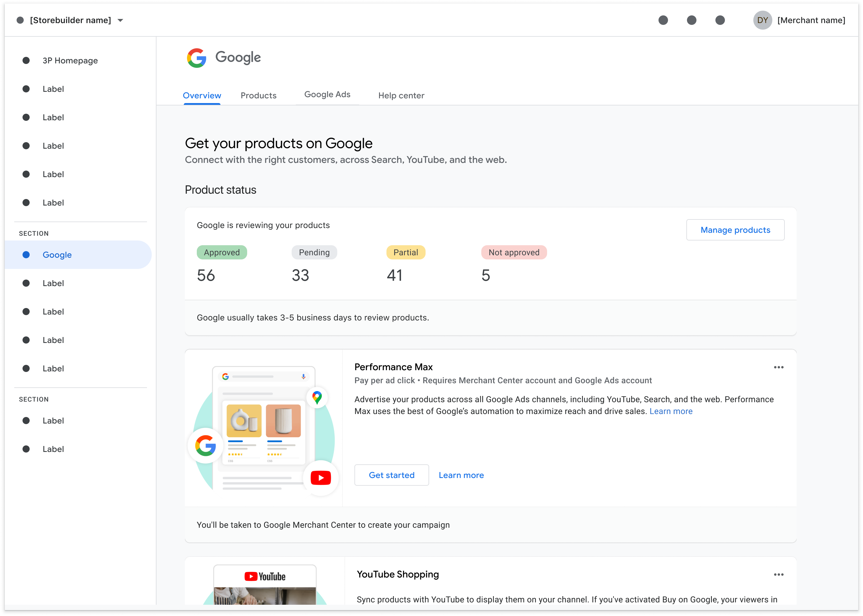Viewport: 863px width, 616px height.
Task: Click the 3P Homepage sidebar icon
Action: pos(26,61)
